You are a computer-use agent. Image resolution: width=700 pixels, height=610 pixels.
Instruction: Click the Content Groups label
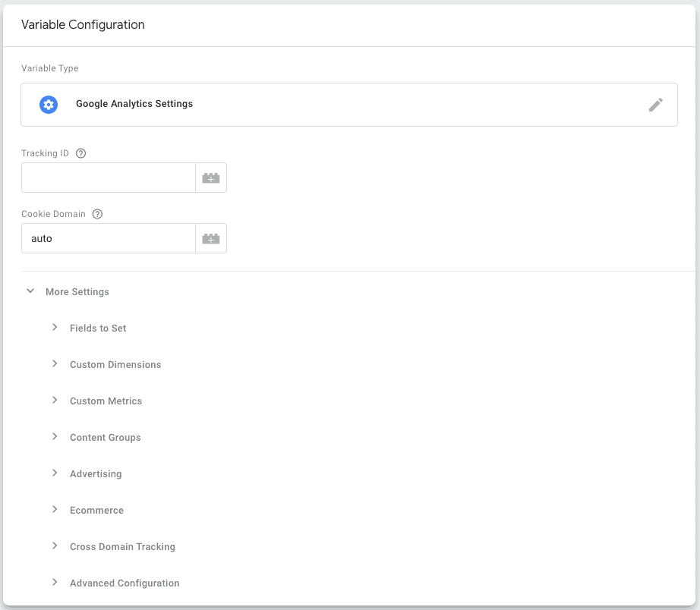click(106, 438)
